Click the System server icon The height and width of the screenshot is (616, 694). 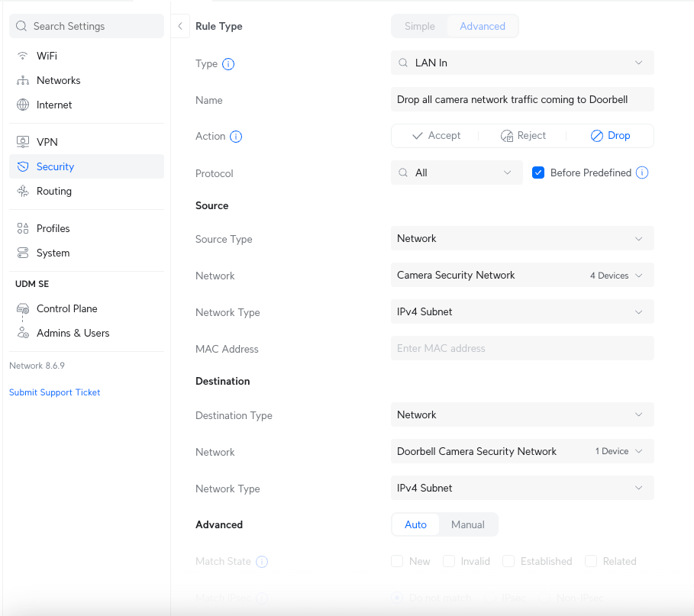coord(23,253)
